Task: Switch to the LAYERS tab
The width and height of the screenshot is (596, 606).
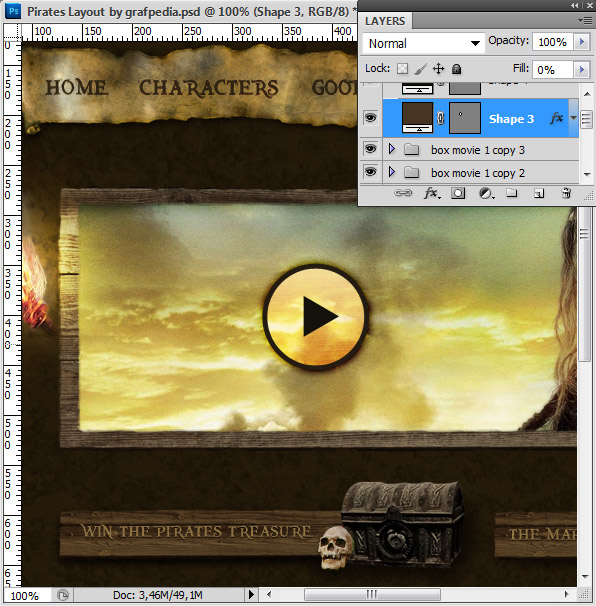Action: 385,21
